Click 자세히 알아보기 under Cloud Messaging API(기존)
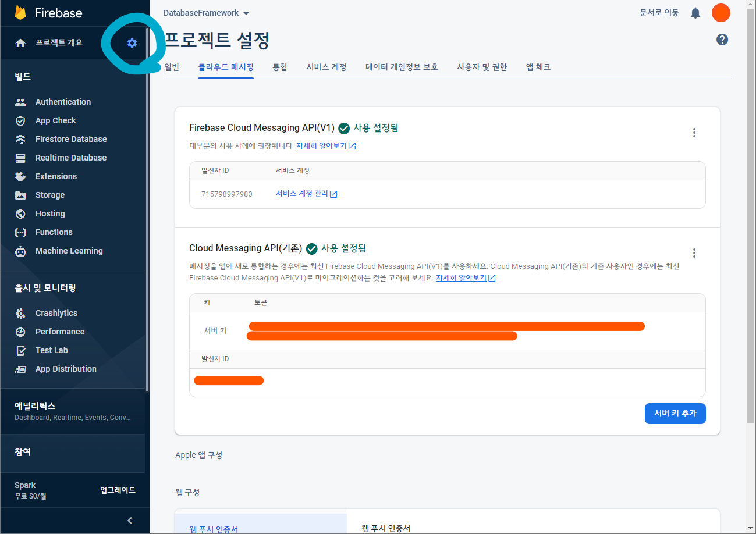This screenshot has width=756, height=534. (466, 278)
